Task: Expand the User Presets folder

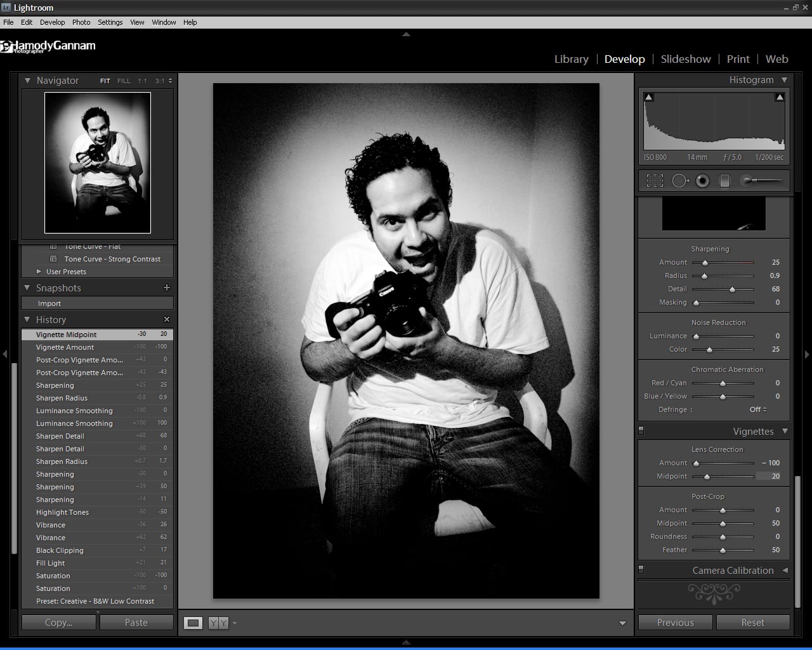Action: [39, 272]
